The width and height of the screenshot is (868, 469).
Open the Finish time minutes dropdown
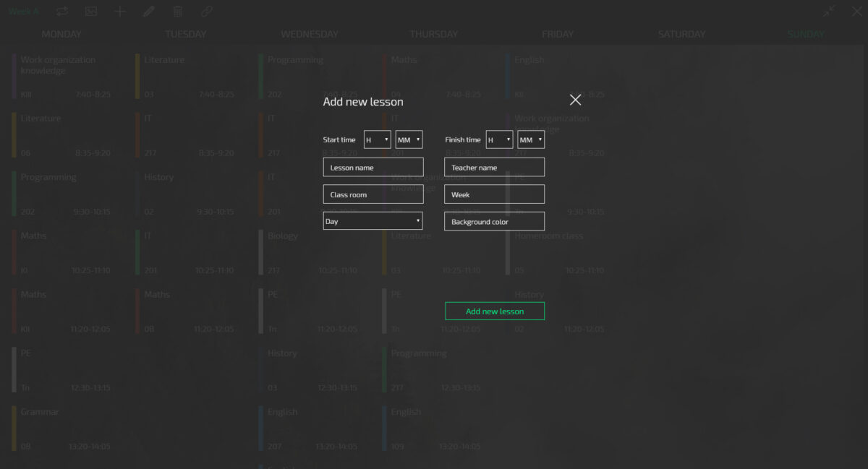[x=531, y=139]
